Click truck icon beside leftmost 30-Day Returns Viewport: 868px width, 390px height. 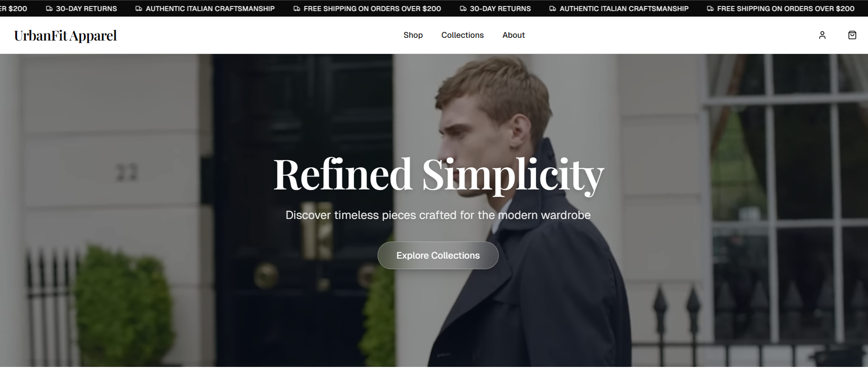pos(49,9)
